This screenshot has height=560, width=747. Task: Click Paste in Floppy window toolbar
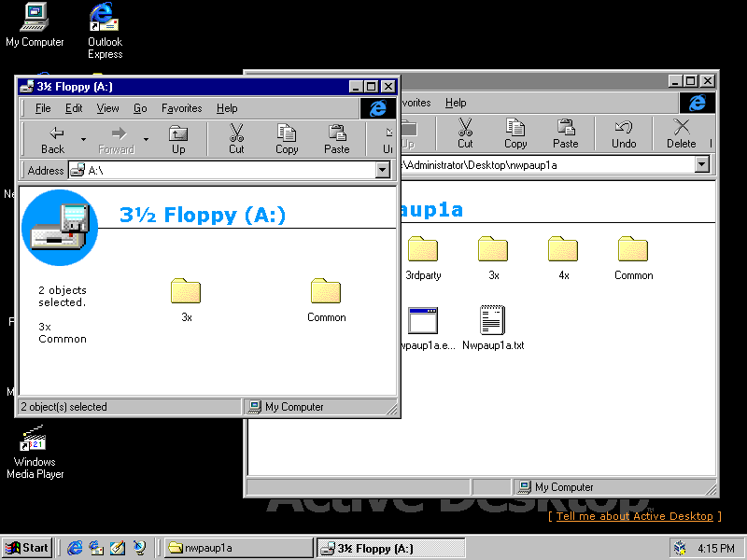[337, 139]
